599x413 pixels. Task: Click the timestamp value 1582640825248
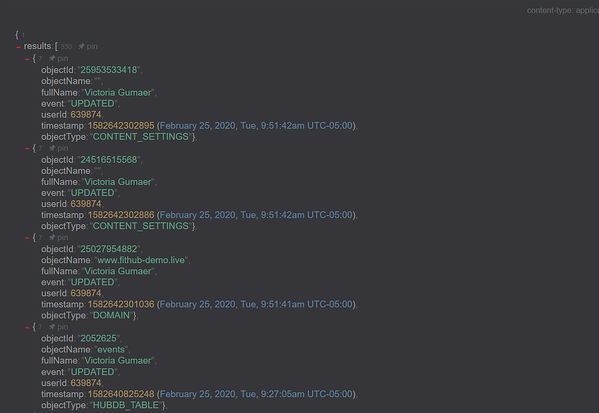(x=121, y=394)
